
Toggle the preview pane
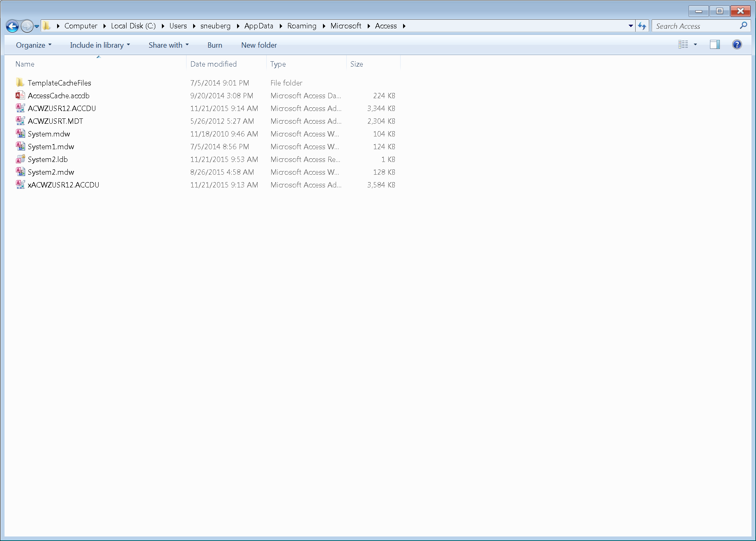pyautogui.click(x=715, y=44)
